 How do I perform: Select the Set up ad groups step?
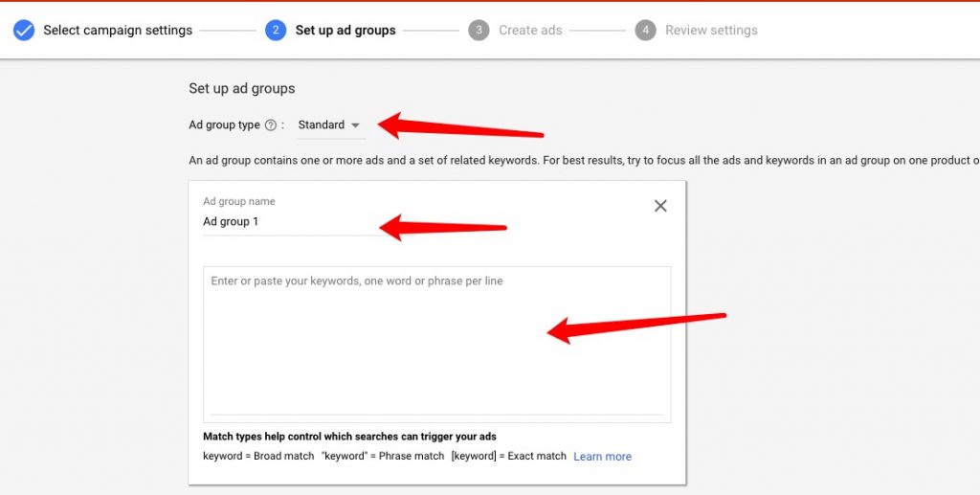click(345, 30)
